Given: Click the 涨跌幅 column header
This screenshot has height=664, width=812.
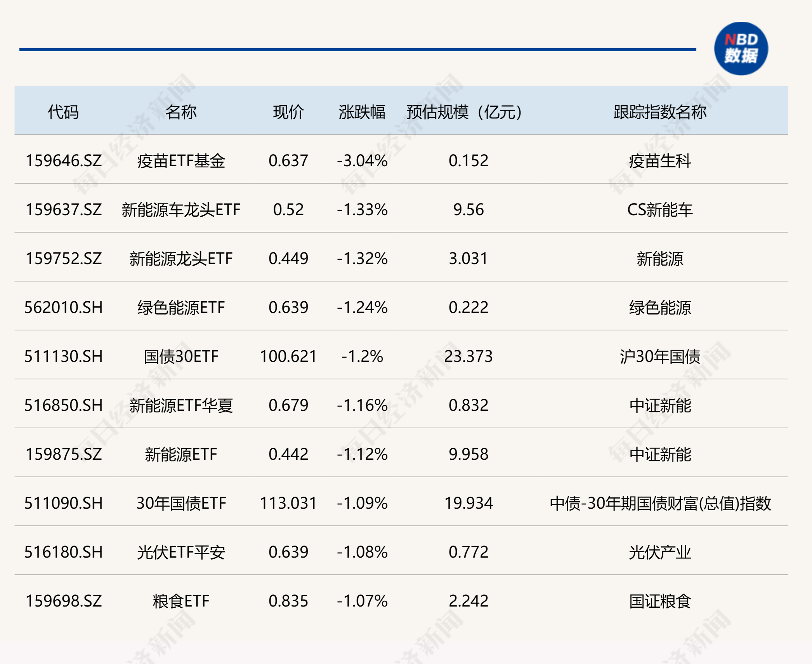Looking at the screenshot, I should 362,112.
